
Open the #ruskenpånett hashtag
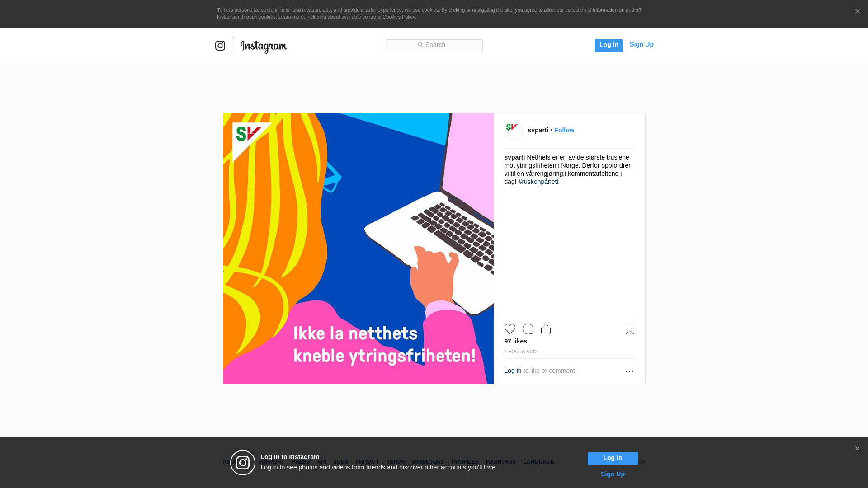(x=538, y=182)
